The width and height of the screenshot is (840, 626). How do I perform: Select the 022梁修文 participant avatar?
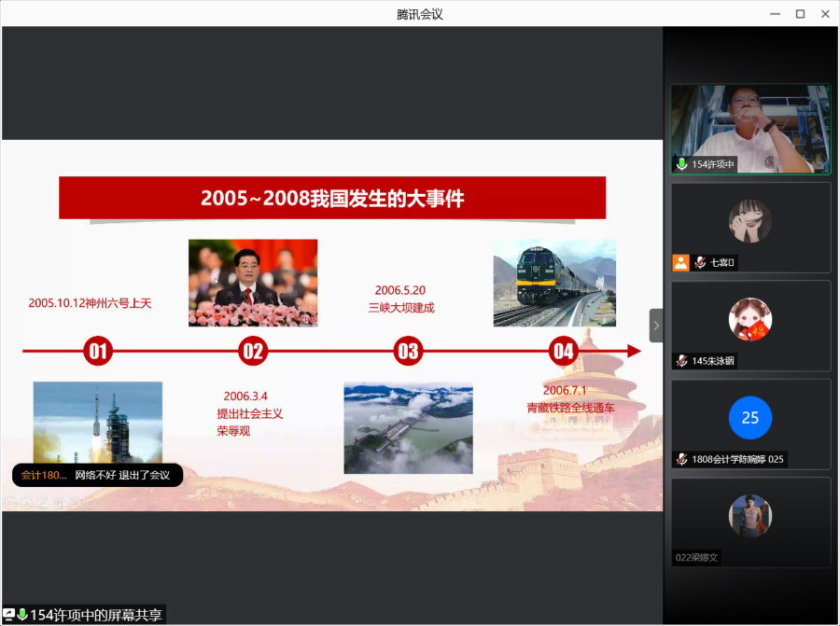(x=749, y=515)
